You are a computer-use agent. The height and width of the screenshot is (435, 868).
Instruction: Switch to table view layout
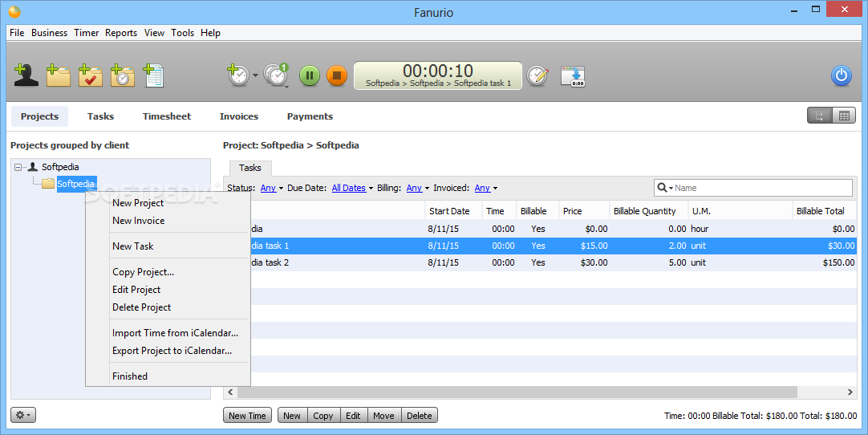click(x=844, y=116)
